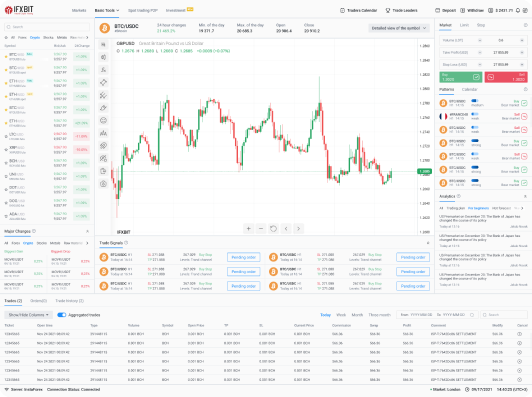Expand the Show/Hide Columns dropdown
This screenshot has width=532, height=397.
point(28,315)
